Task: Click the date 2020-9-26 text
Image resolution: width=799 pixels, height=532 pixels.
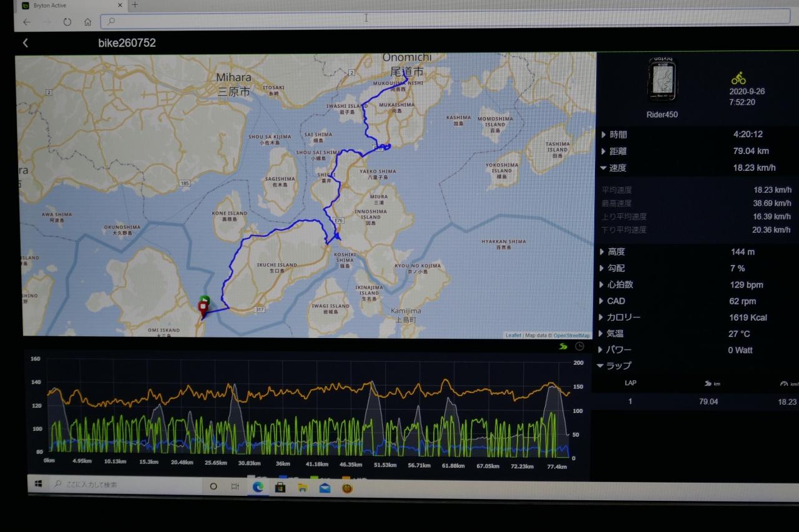Action: pos(747,91)
